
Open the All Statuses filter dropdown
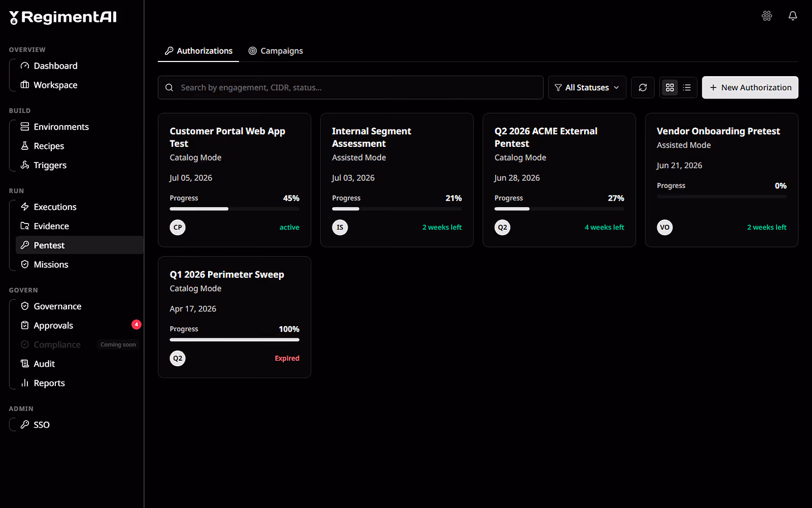point(587,87)
